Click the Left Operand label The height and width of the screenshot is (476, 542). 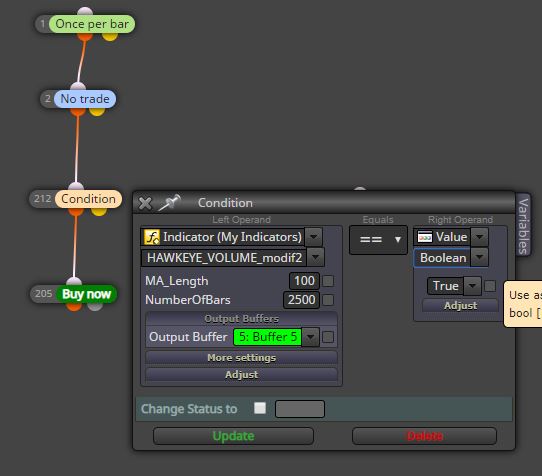pos(241,220)
